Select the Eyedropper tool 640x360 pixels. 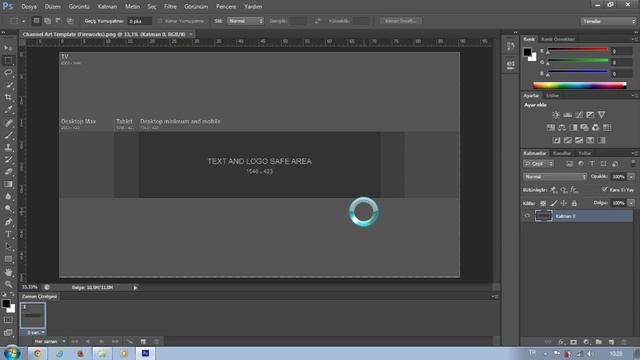8,110
